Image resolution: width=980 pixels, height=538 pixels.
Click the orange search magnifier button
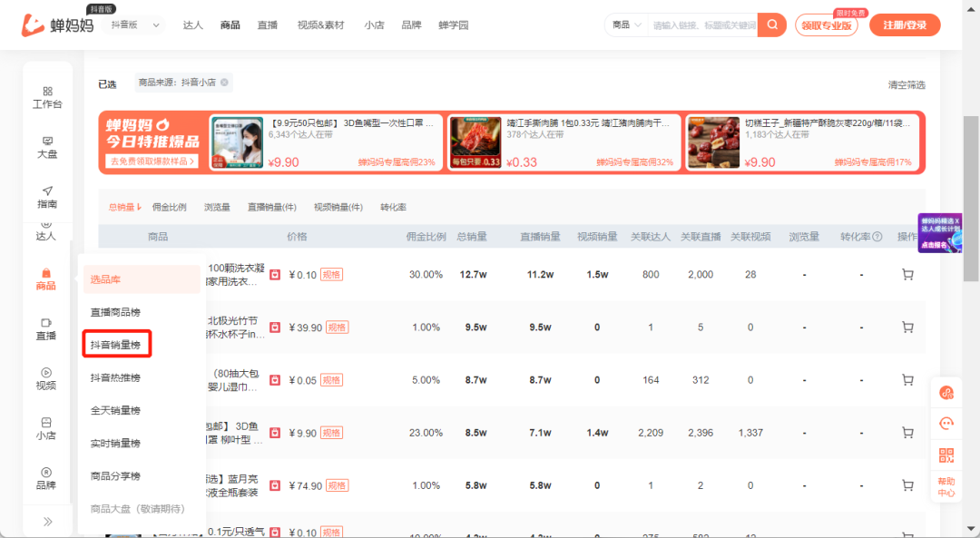tap(772, 25)
